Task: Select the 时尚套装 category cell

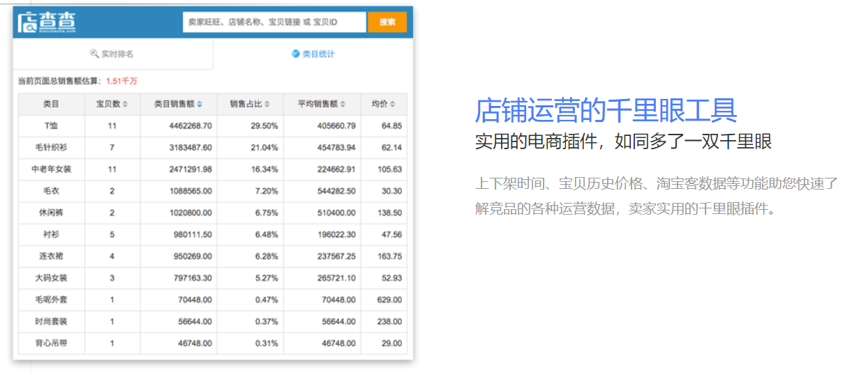Action: pyautogui.click(x=51, y=322)
